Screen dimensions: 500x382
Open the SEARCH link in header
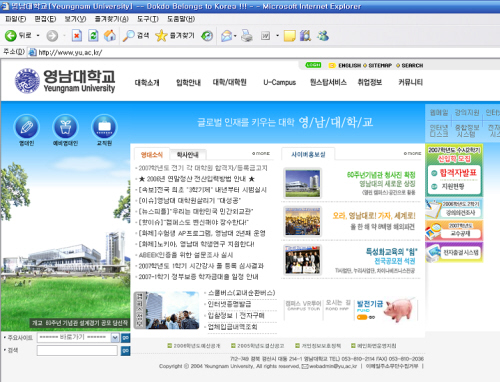tap(412, 66)
